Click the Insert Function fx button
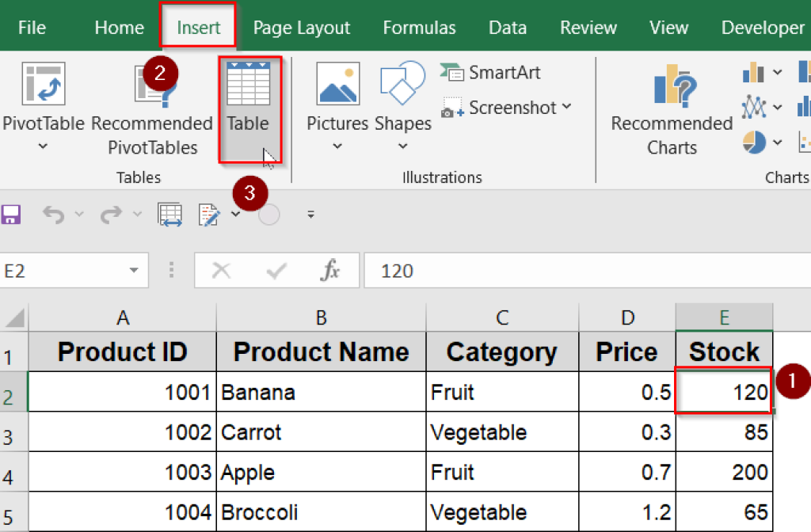 pos(332,270)
